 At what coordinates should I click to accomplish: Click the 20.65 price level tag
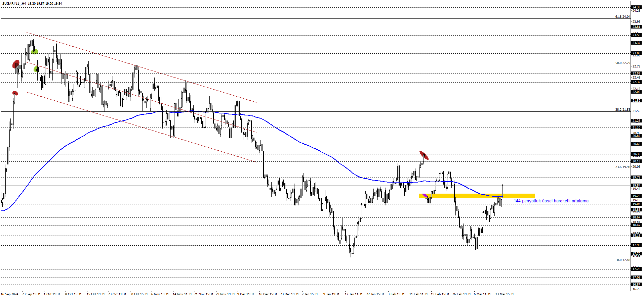636,144
